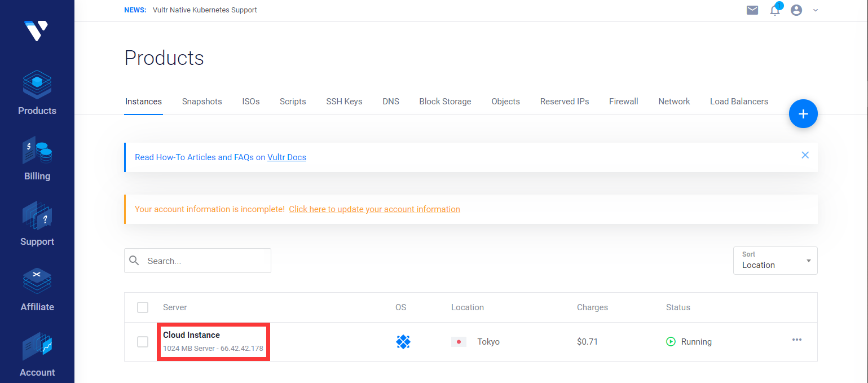Click the Location column header
The height and width of the screenshot is (383, 868).
(468, 307)
